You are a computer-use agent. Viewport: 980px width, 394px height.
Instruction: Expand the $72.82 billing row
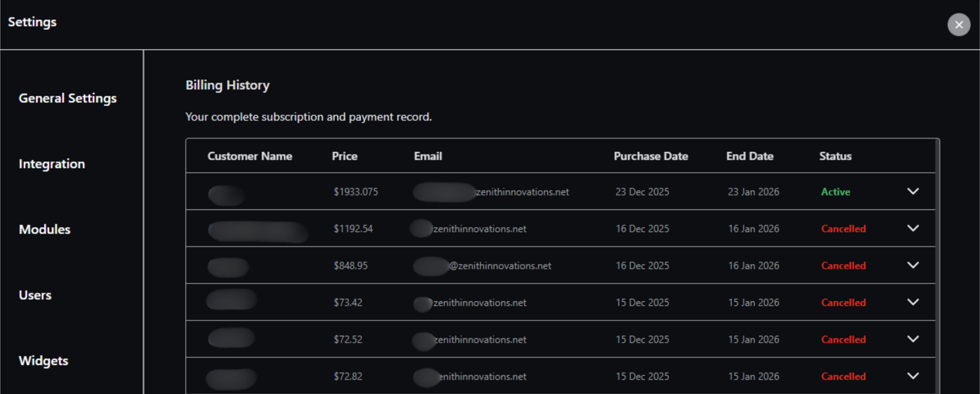[x=913, y=376]
